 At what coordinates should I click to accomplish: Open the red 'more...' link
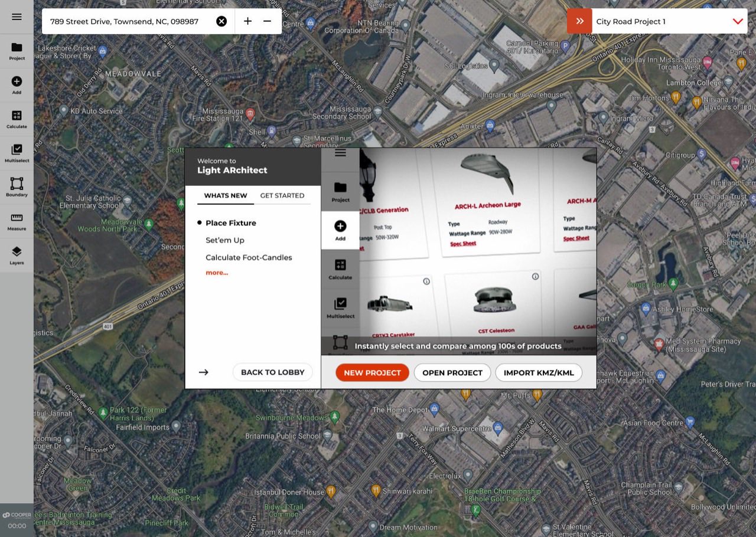tap(217, 273)
